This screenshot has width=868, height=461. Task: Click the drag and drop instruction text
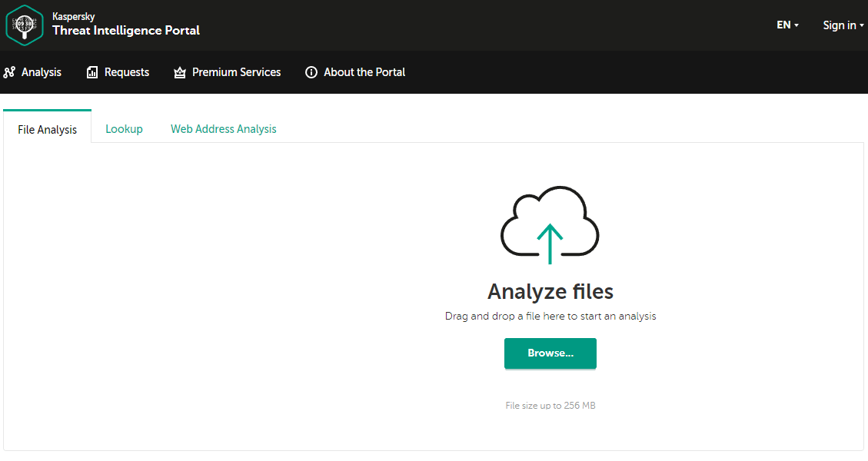click(550, 316)
